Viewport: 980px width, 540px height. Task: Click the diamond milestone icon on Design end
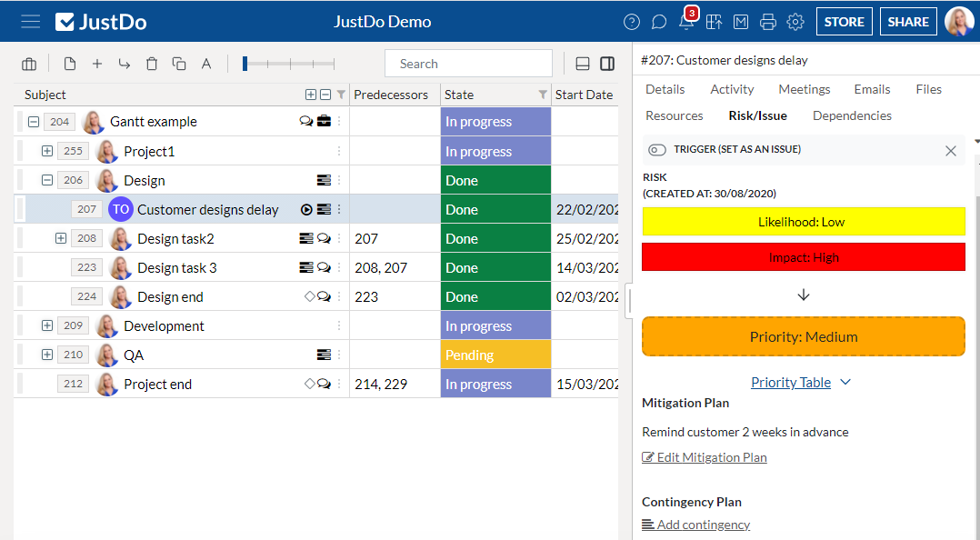click(309, 296)
